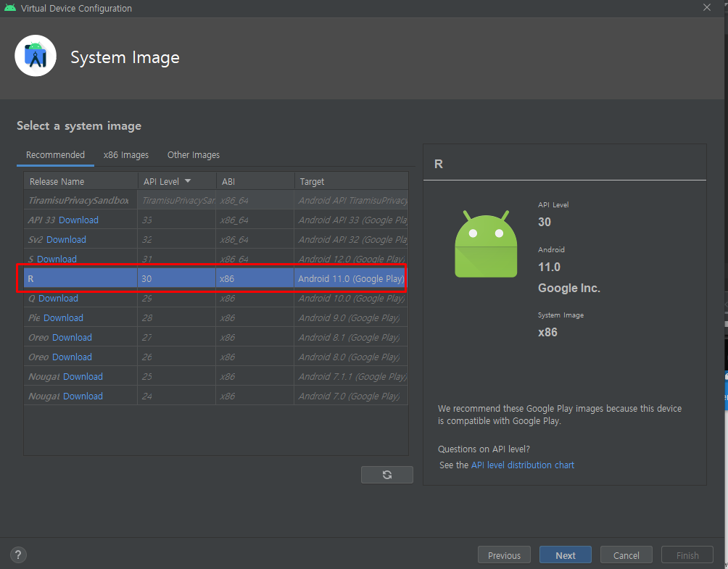Click the green Android robot image
728x569 pixels.
[486, 244]
